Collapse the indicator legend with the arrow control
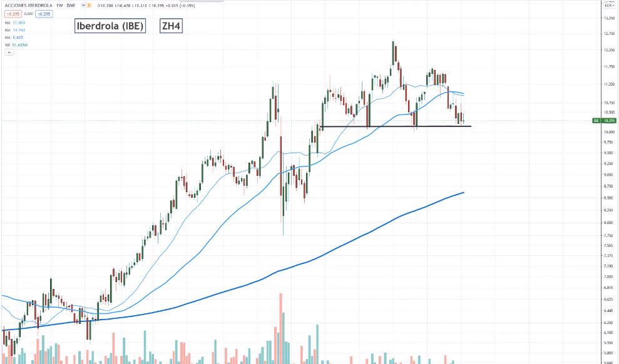The width and height of the screenshot is (619, 364). [9, 52]
